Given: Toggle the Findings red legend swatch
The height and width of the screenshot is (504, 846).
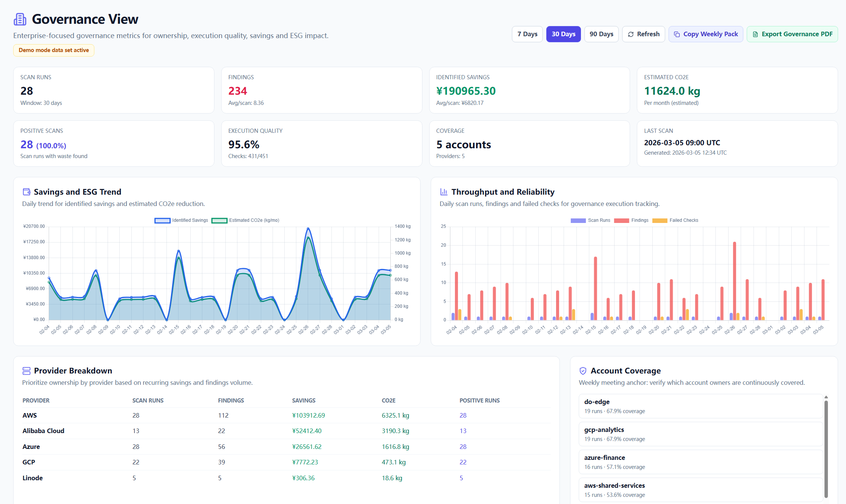Looking at the screenshot, I should [621, 220].
